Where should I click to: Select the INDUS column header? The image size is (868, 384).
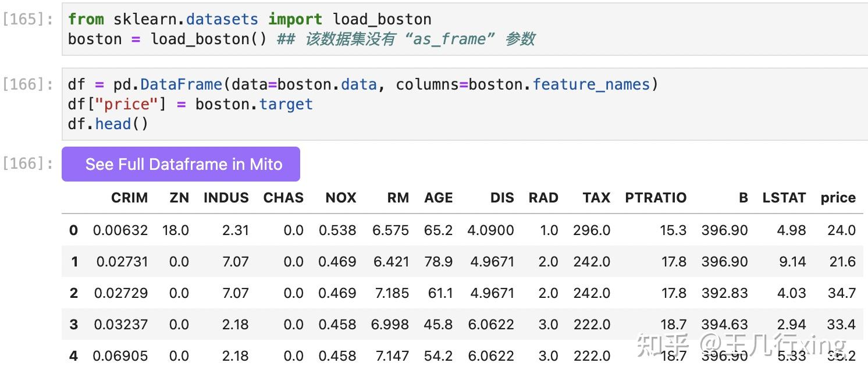226,198
